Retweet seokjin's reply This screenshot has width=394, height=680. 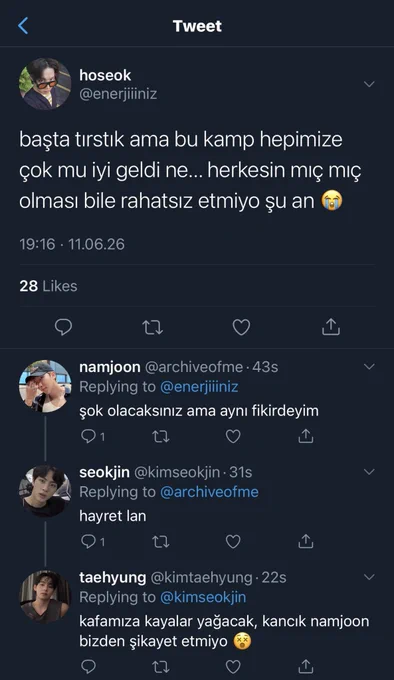click(x=161, y=541)
